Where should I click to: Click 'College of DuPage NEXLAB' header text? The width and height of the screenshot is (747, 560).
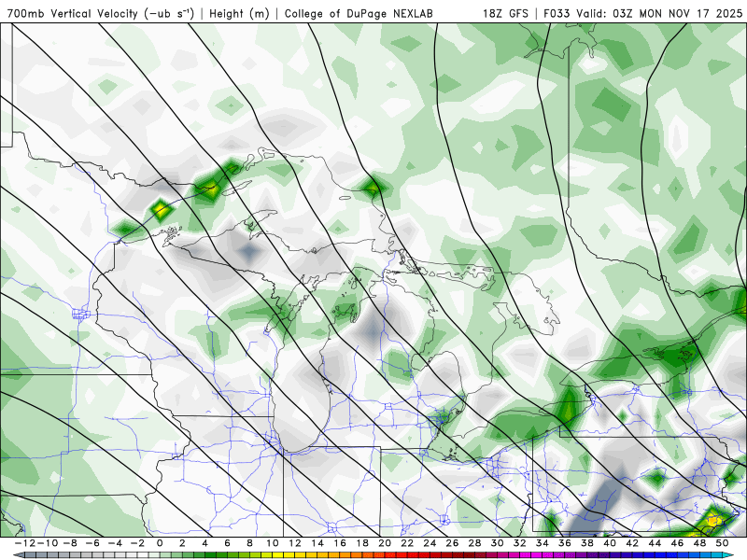tap(359, 13)
